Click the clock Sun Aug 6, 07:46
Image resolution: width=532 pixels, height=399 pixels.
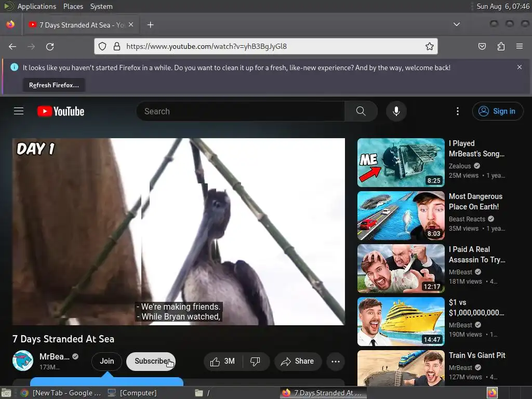tap(503, 6)
